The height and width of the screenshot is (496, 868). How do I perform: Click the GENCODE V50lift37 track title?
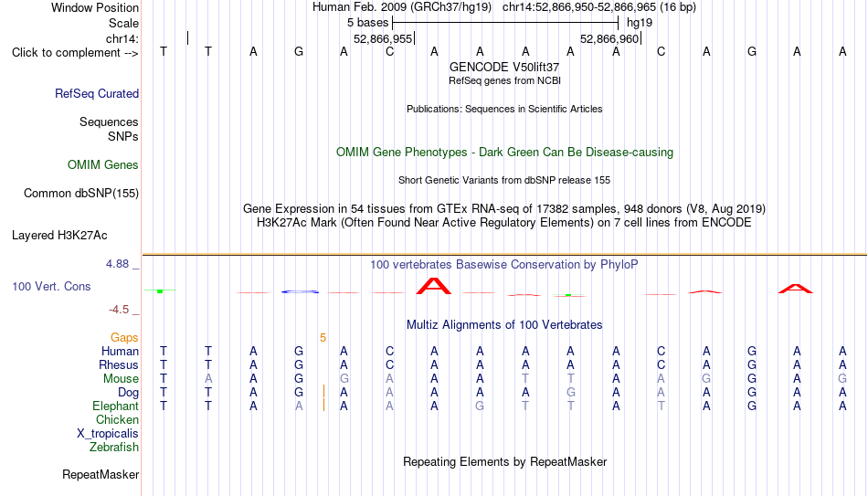(x=504, y=67)
